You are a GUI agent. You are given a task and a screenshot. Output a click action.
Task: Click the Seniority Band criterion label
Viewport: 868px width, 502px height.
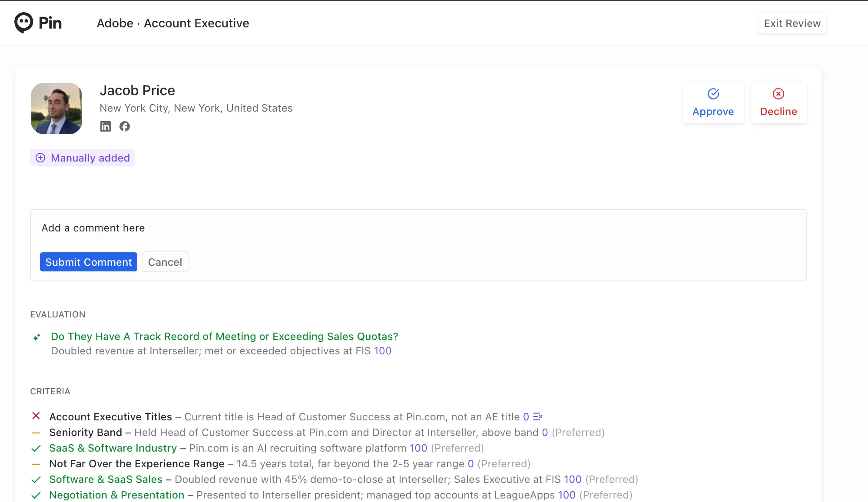pos(86,433)
